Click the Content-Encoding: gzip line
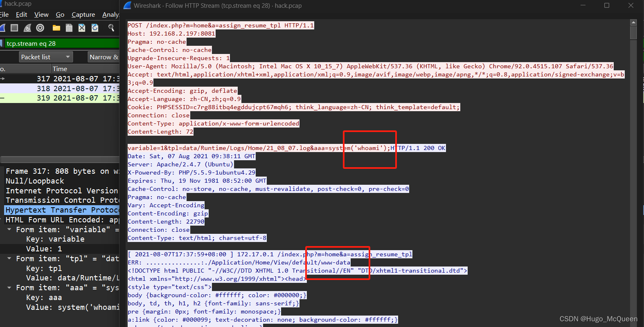The image size is (644, 327). pos(168,213)
